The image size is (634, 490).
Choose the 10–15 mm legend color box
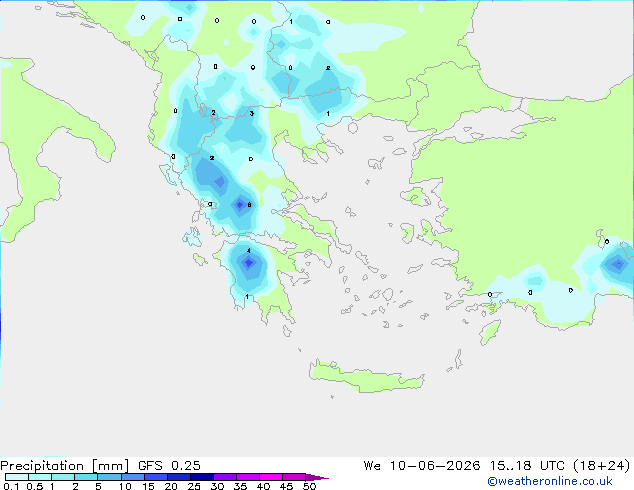133,477
